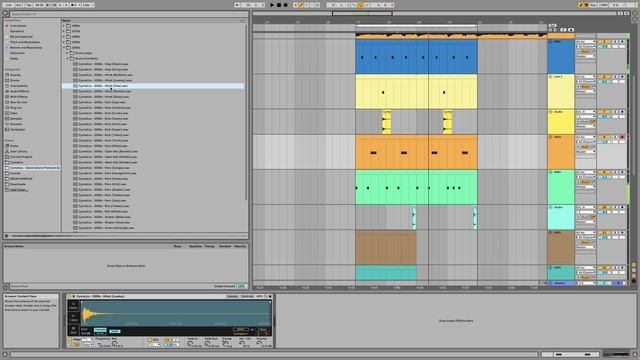Click the Tap tempo button
Image resolution: width=640 pixels, height=360 pixels.
point(29,5)
